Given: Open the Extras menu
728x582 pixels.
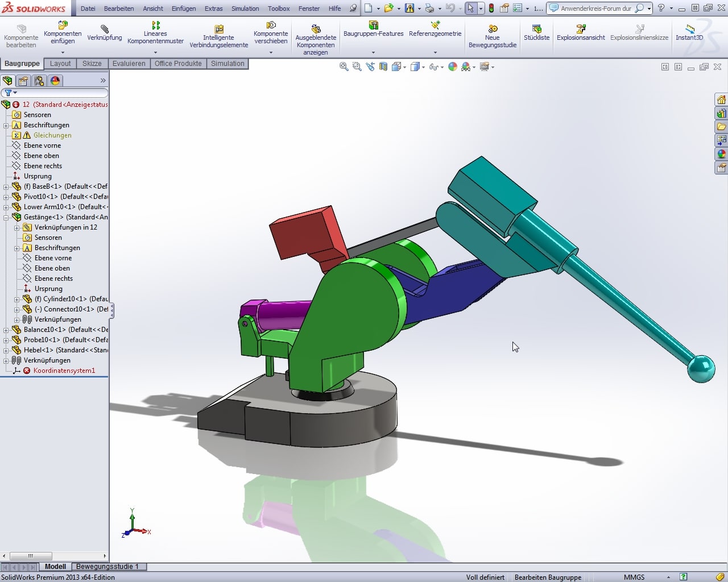Looking at the screenshot, I should pyautogui.click(x=213, y=9).
